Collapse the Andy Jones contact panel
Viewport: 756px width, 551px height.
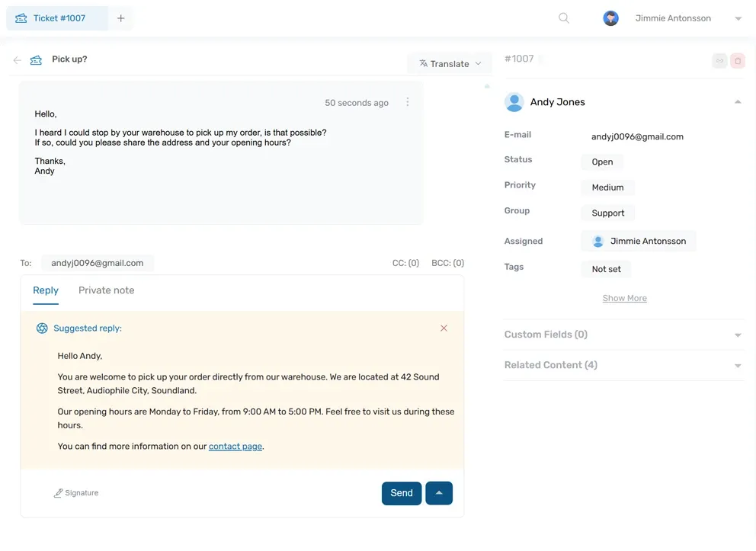tap(738, 101)
